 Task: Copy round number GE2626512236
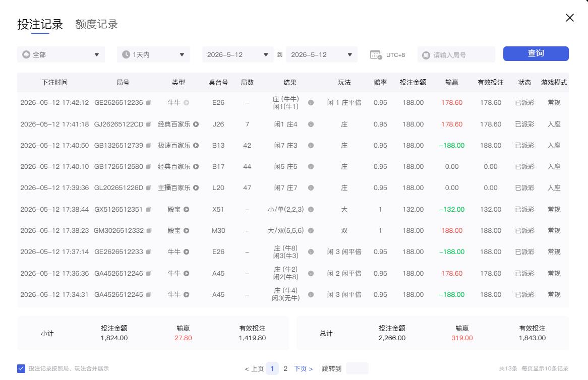click(148, 103)
